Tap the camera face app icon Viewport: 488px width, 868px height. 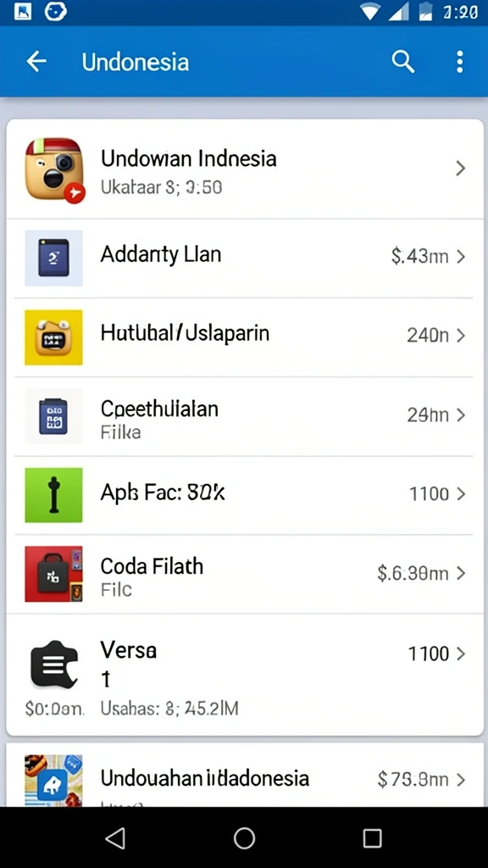(x=54, y=170)
